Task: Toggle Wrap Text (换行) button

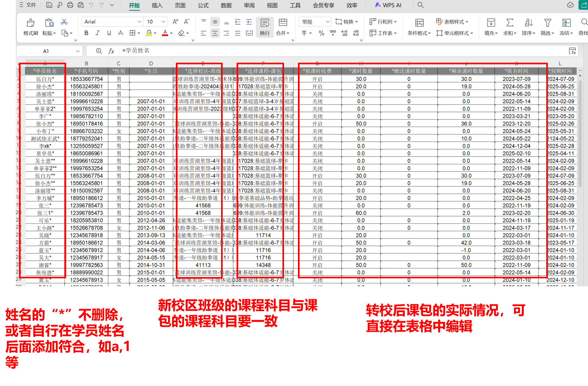Action: point(265,27)
